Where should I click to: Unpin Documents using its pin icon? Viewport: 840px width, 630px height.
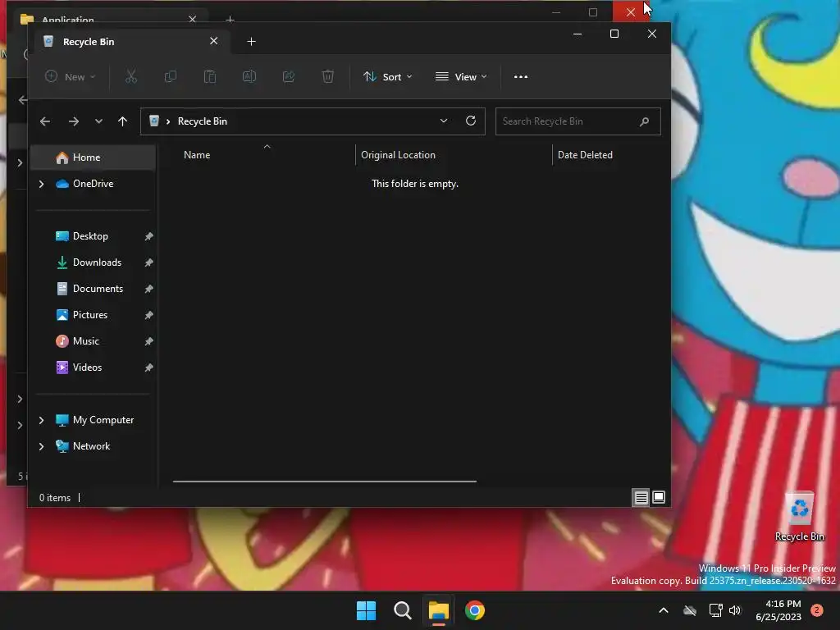(x=149, y=289)
